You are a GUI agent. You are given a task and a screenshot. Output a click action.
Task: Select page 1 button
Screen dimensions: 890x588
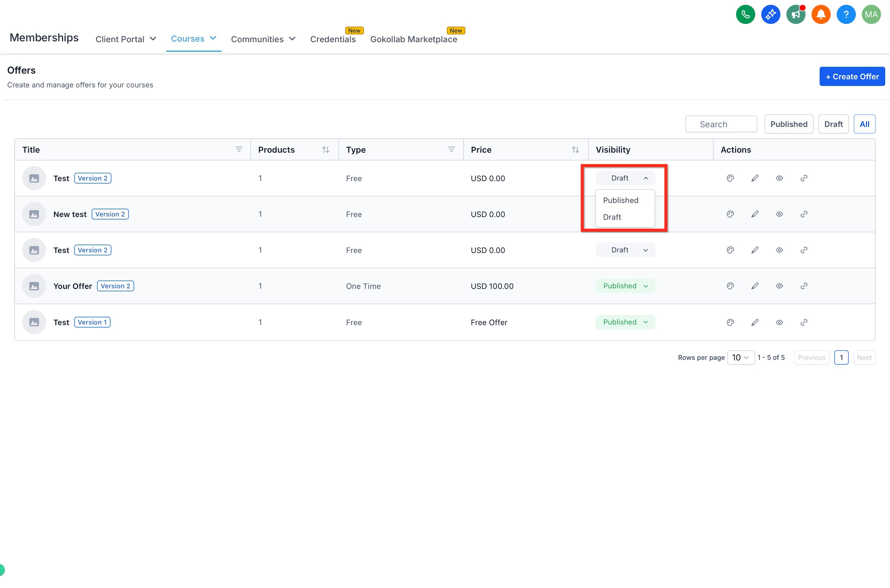point(841,357)
